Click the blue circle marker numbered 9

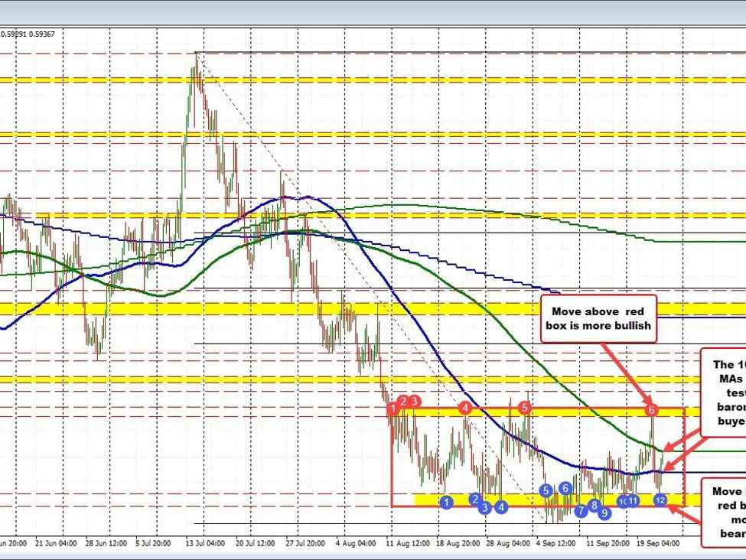pos(604,513)
